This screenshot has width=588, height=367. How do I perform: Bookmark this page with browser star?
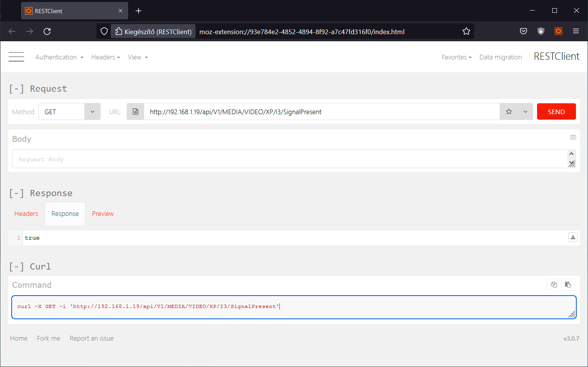466,31
